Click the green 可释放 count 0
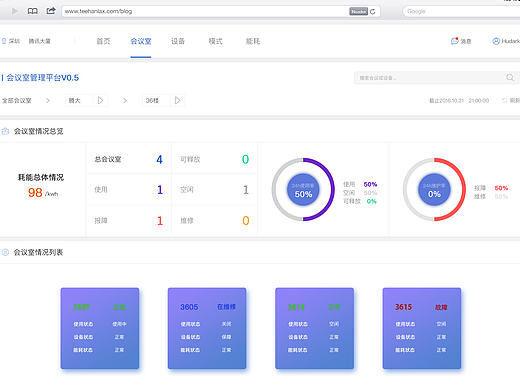520x390 pixels. tap(245, 159)
